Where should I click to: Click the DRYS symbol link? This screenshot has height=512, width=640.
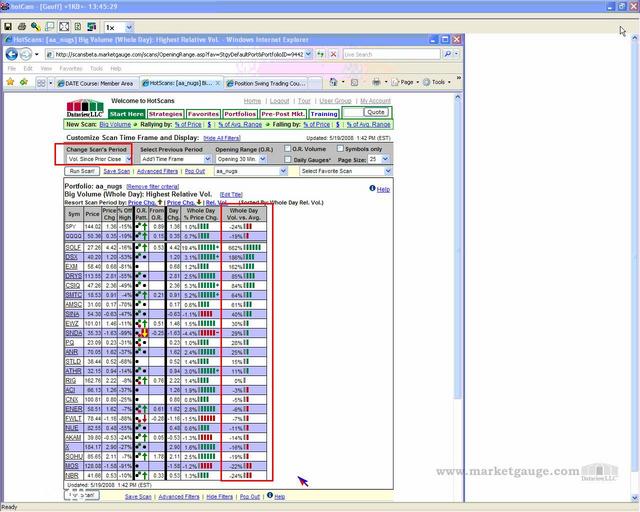pyautogui.click(x=73, y=276)
